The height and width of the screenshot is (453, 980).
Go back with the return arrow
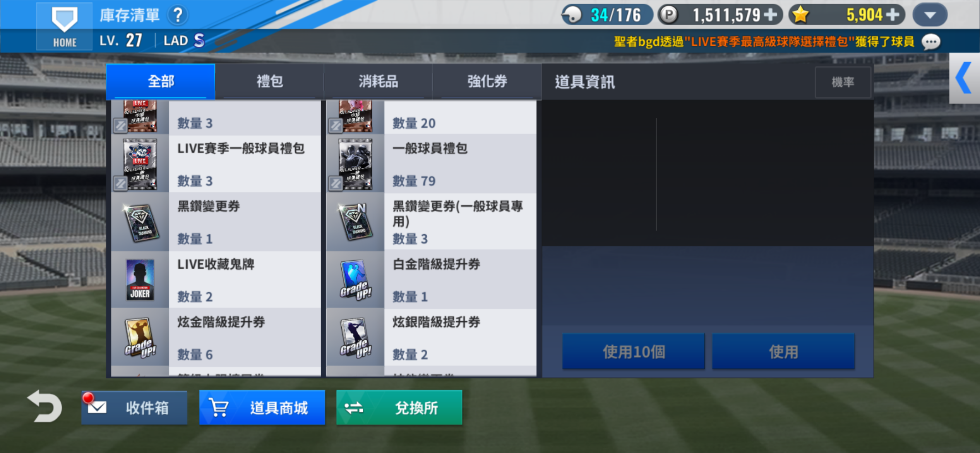tap(45, 406)
